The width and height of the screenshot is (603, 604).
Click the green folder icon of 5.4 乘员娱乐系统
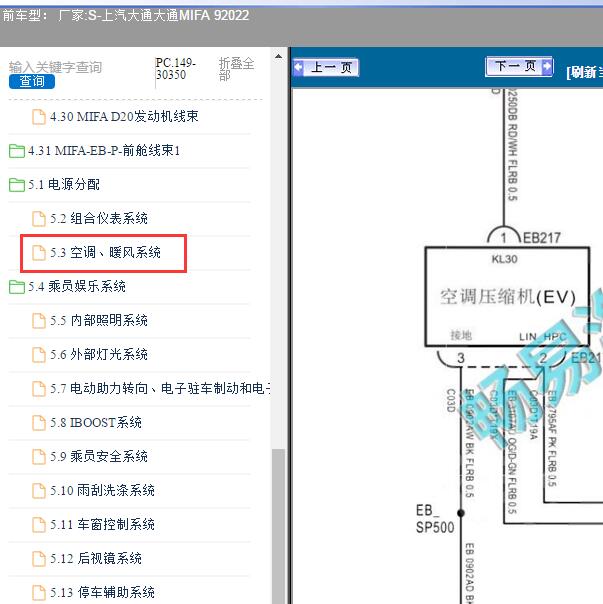click(17, 287)
